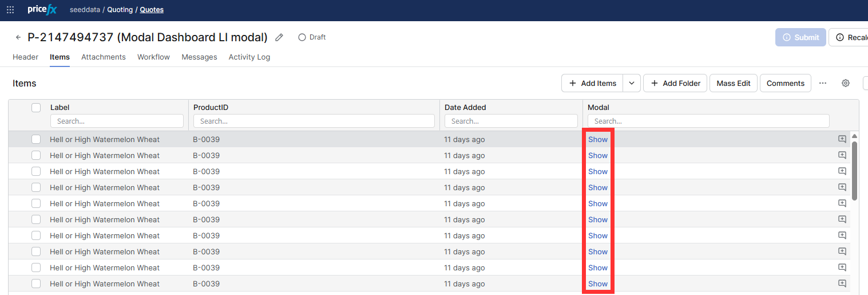
Task: Click the scroll-up arrow of the table
Action: tap(854, 136)
